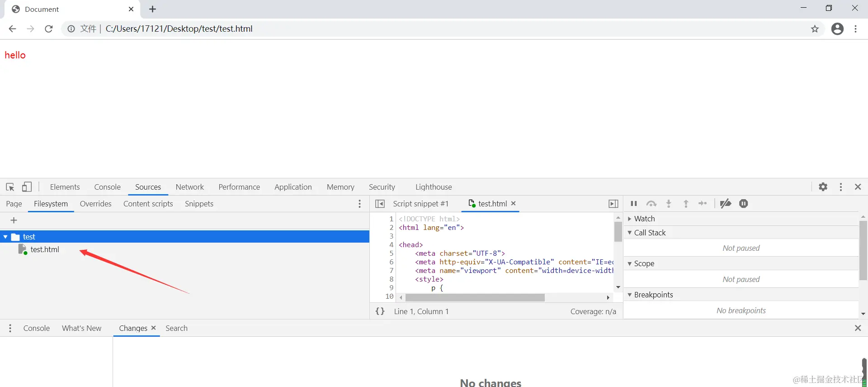Open more navigator tabs menu next to Snippets
868x387 pixels.
point(360,204)
